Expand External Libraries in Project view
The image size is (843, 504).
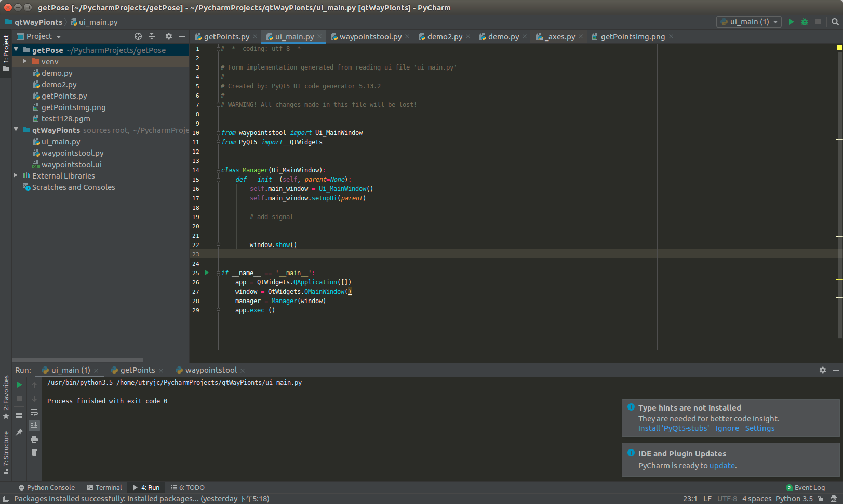tap(16, 175)
